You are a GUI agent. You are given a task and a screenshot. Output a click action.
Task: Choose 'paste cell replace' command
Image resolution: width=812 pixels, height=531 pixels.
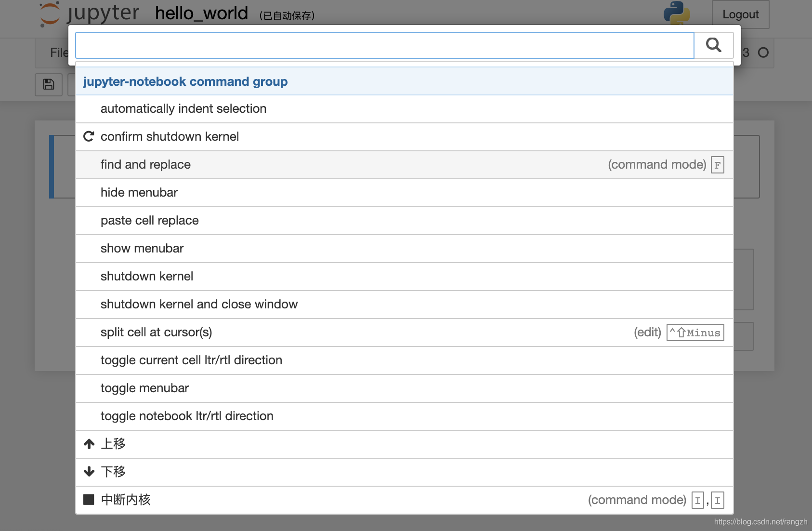point(405,221)
